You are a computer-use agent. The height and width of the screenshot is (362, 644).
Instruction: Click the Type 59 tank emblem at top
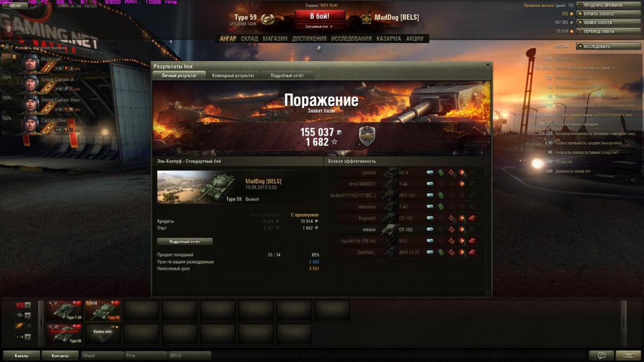coord(267,20)
